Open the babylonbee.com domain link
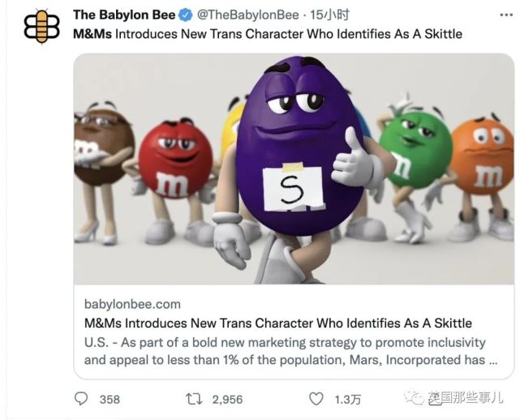The image size is (520, 420). tap(132, 304)
